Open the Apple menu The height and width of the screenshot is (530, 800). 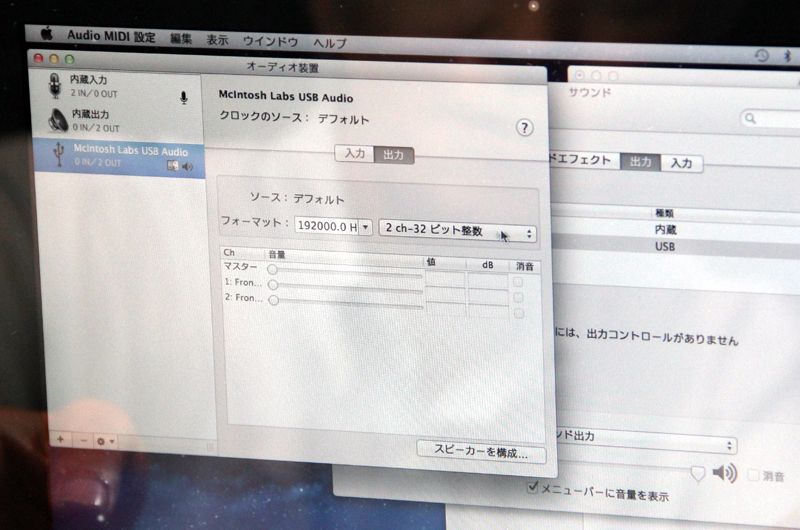[x=46, y=34]
